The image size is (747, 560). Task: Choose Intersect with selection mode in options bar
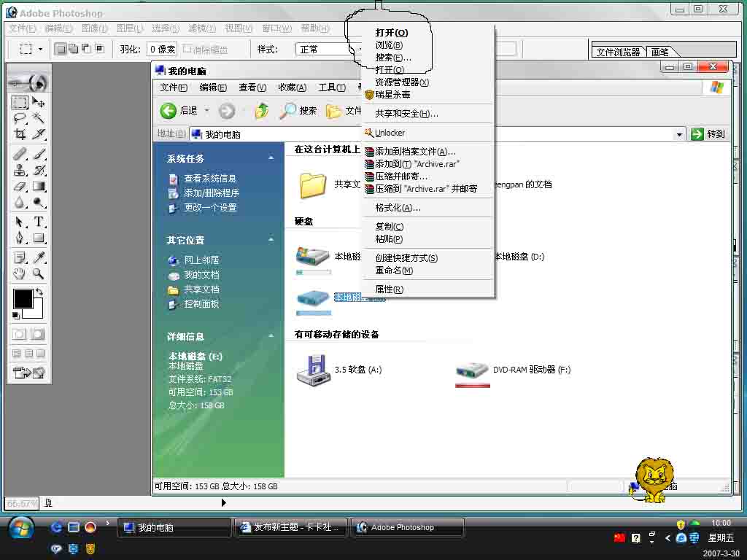click(x=99, y=49)
